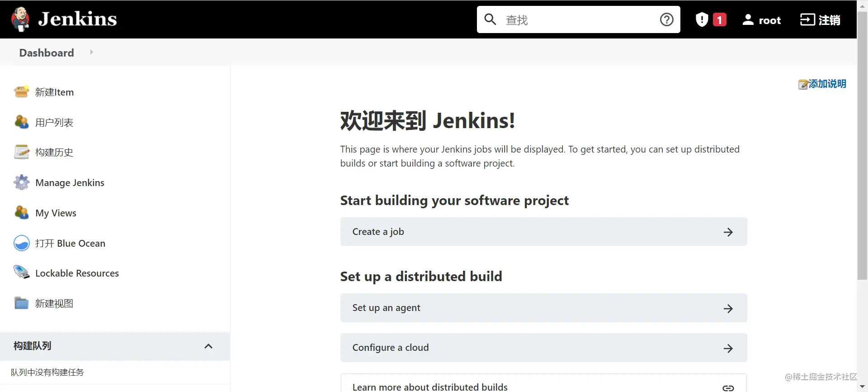Image resolution: width=868 pixels, height=392 pixels.
Task: Open Learn more about distributed builds
Action: [x=543, y=383]
